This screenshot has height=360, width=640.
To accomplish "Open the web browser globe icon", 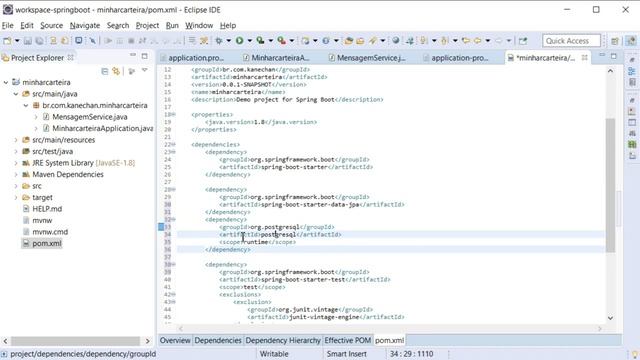I will tap(396, 41).
